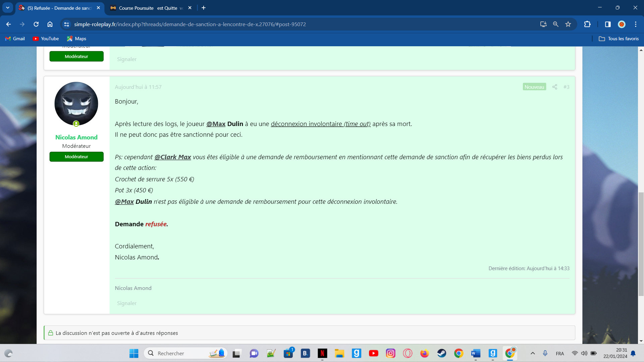Open clock and date 22/01/2024
Screen dimensions: 644x362
(x=615, y=353)
